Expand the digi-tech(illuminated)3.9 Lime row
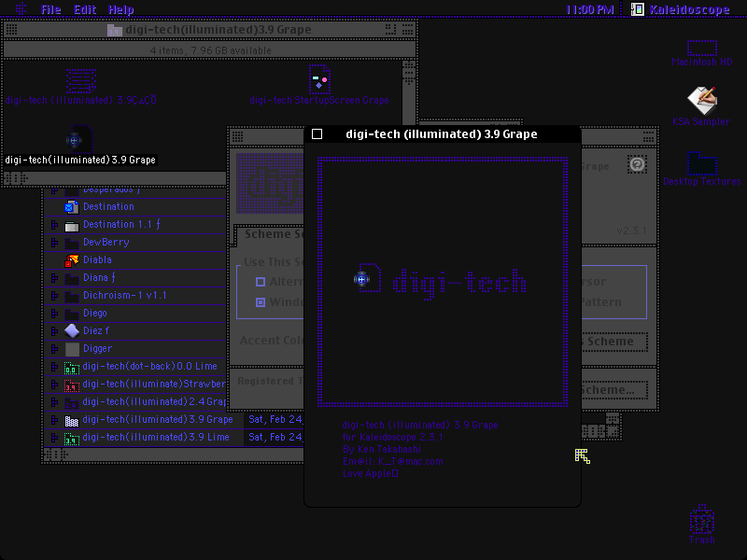This screenshot has height=560, width=747. (54, 438)
